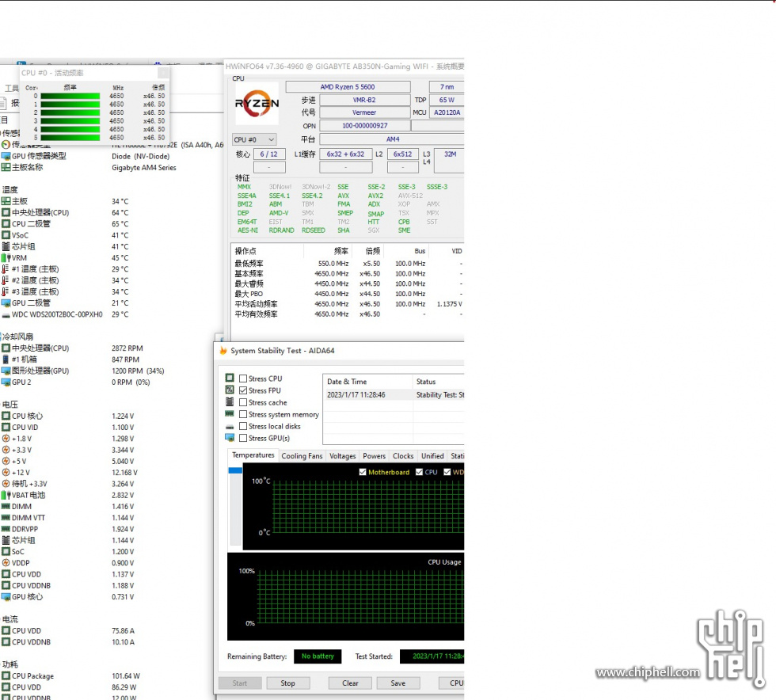This screenshot has width=776, height=700.
Task: Open the CPU #0 selector dropdown
Action: [254, 140]
